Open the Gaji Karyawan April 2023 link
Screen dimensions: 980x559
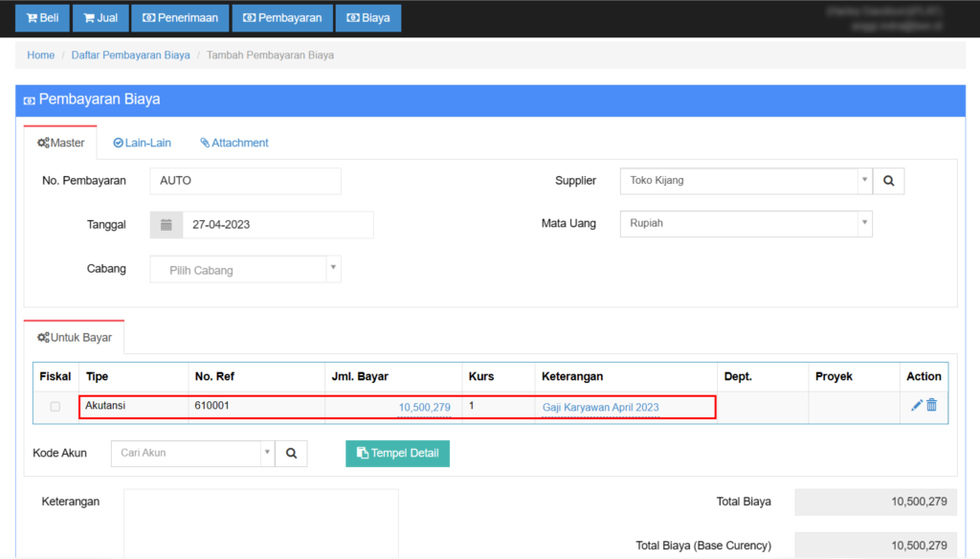[x=599, y=406]
